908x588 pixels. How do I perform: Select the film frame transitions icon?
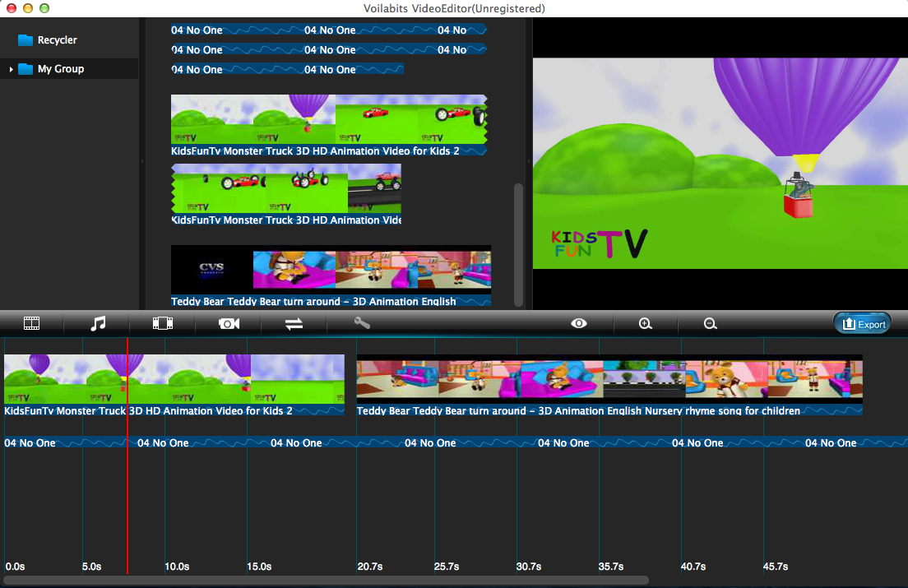click(163, 323)
